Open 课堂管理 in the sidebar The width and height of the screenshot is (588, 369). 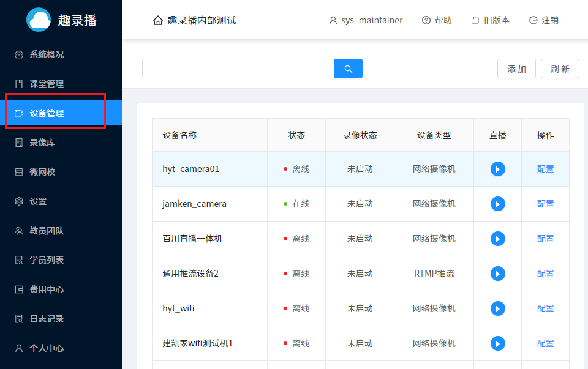click(x=61, y=84)
